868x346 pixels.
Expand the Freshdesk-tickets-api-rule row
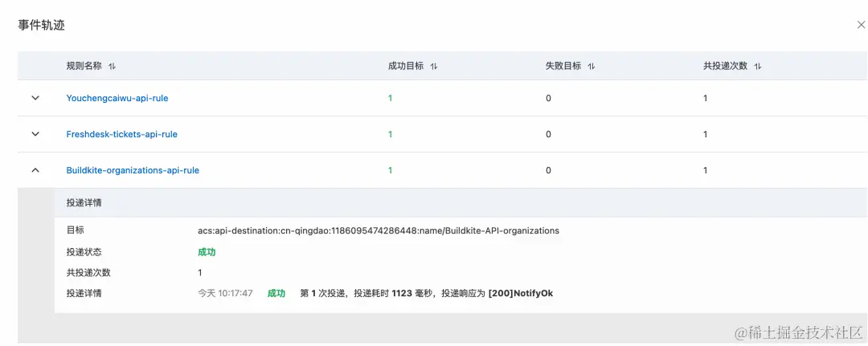tap(35, 134)
